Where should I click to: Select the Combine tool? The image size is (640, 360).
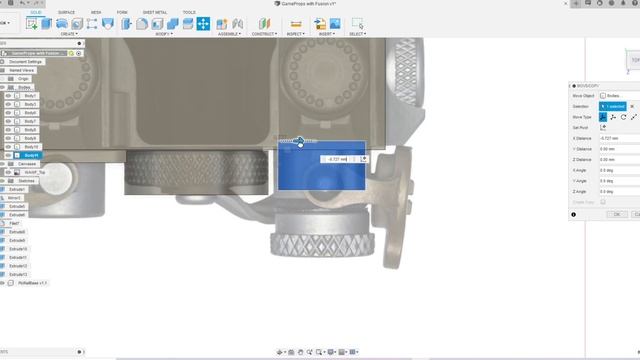point(173,23)
